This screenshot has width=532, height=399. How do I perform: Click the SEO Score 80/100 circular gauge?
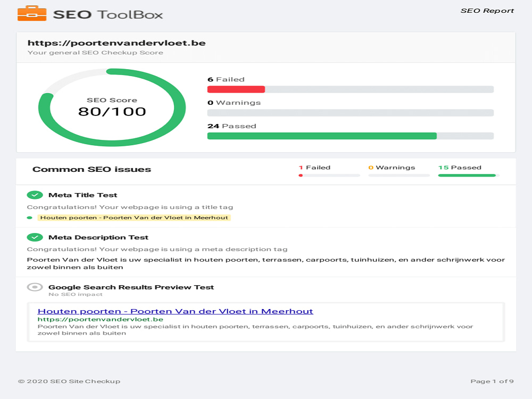click(x=112, y=107)
